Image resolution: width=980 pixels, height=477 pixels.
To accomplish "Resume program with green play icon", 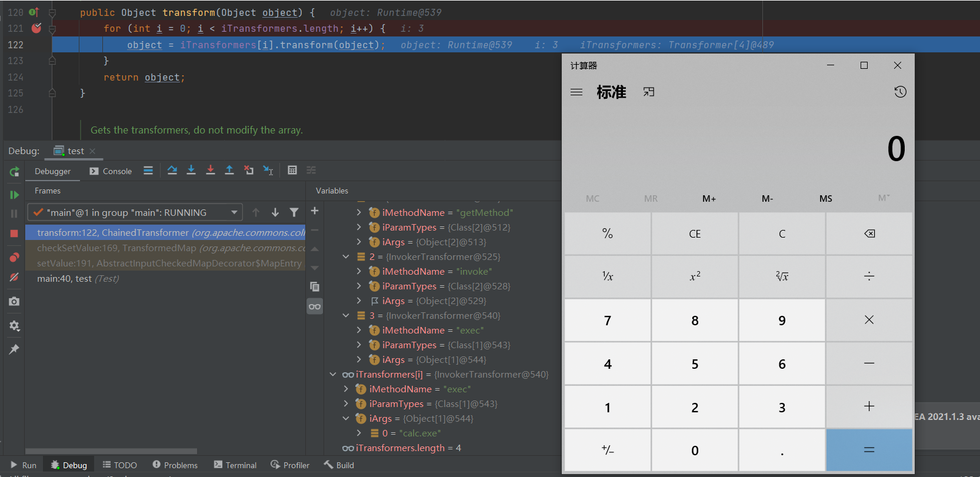I will 15,195.
